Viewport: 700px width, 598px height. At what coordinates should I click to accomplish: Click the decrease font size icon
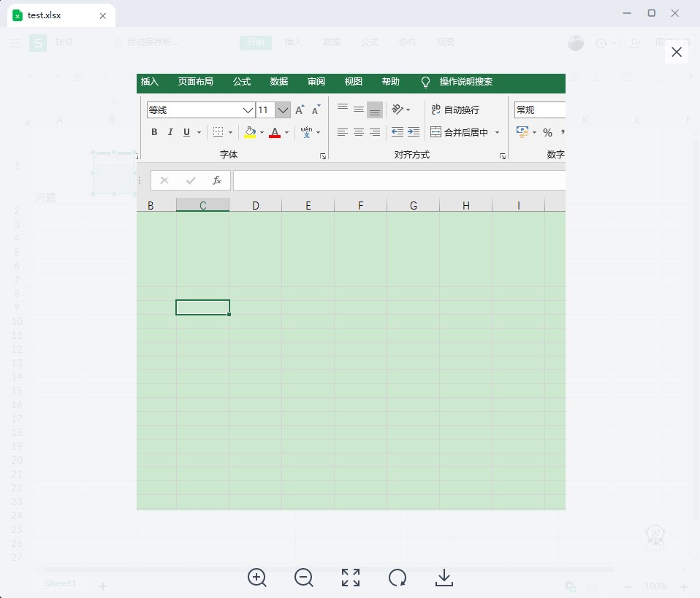pos(316,110)
